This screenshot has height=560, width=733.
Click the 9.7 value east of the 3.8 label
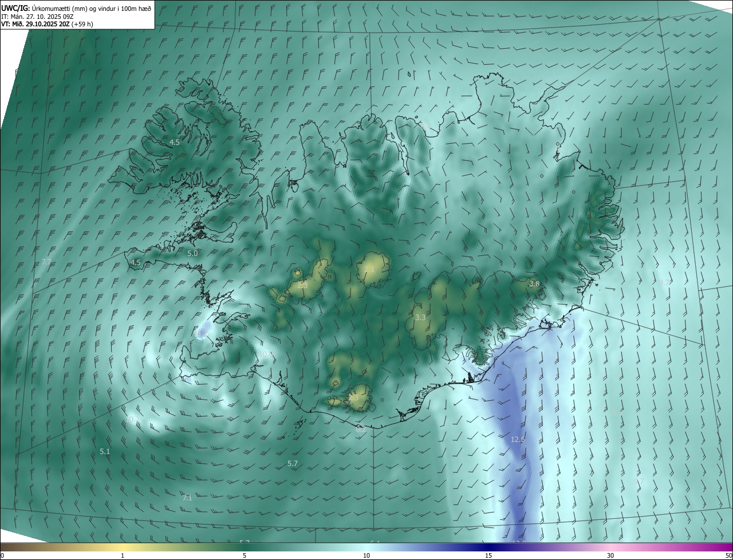pyautogui.click(x=664, y=282)
